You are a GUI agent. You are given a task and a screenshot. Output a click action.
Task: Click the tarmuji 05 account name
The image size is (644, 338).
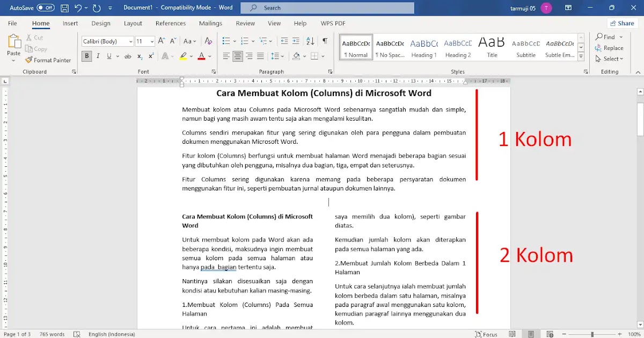[523, 8]
